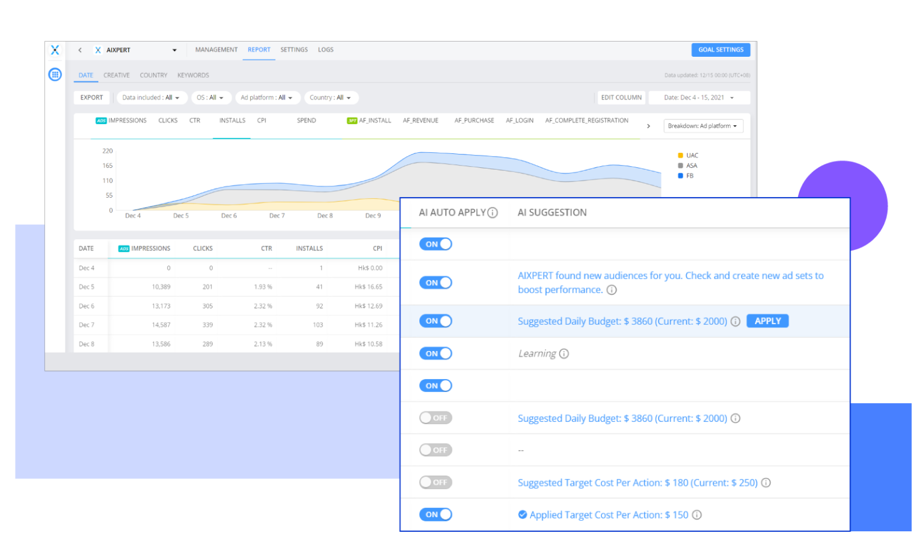Click 'Suggested Target Cost Per Action: $180' link
The width and height of the screenshot is (924, 560).
coord(638,483)
